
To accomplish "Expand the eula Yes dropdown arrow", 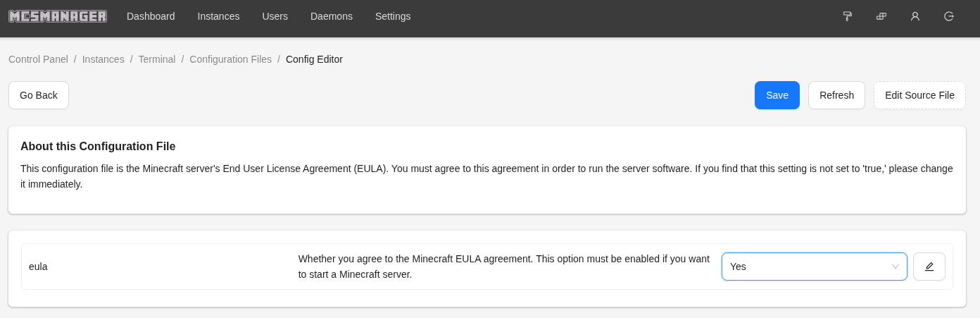I will pyautogui.click(x=896, y=267).
